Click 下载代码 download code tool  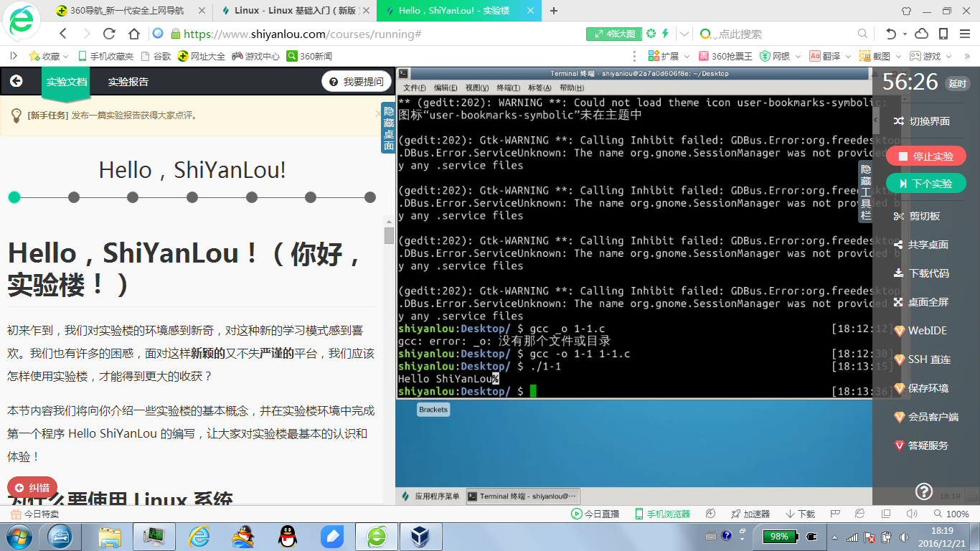click(x=921, y=273)
